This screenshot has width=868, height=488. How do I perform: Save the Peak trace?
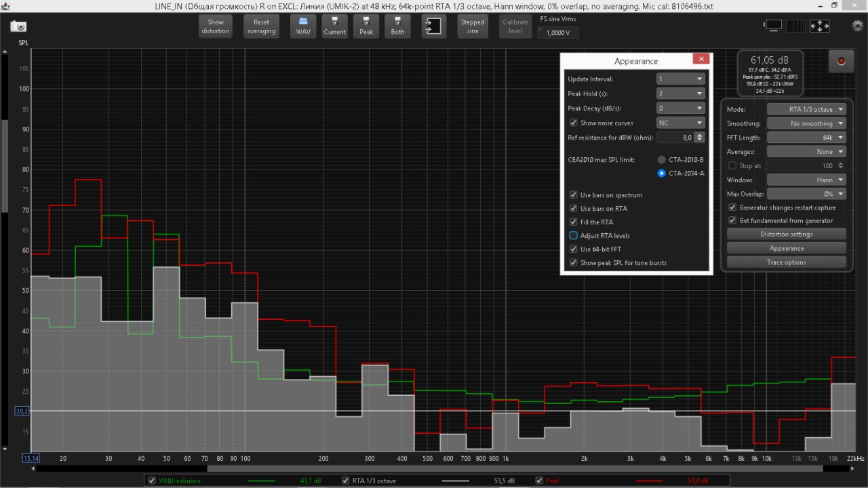pos(366,26)
